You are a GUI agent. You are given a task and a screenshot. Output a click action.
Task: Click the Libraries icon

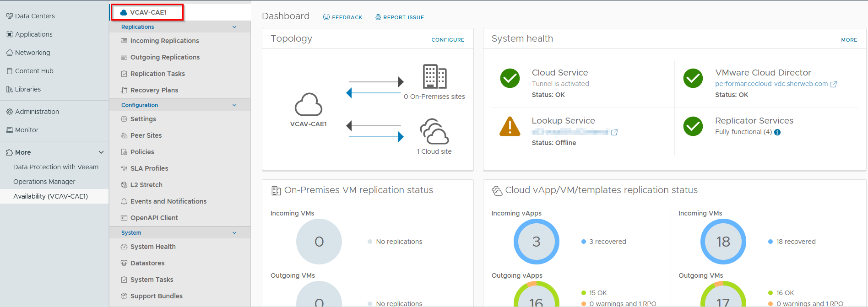(9, 89)
